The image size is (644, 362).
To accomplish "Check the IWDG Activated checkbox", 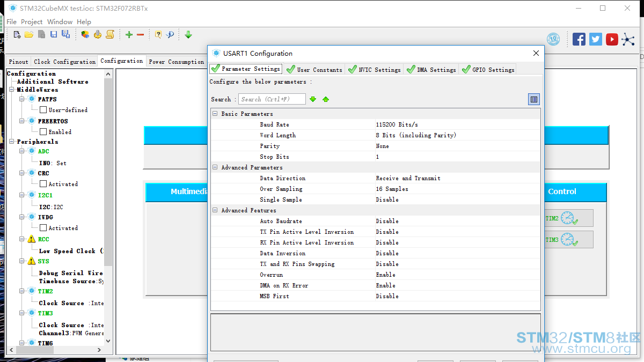I will [43, 228].
